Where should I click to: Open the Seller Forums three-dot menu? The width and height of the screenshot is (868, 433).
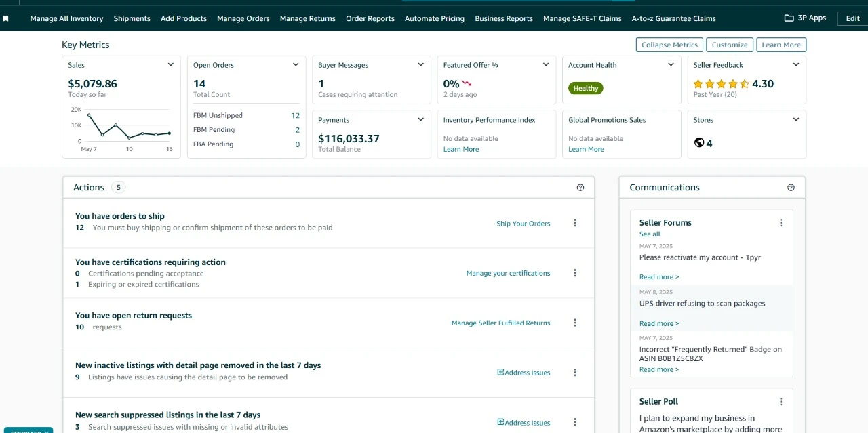coord(781,222)
